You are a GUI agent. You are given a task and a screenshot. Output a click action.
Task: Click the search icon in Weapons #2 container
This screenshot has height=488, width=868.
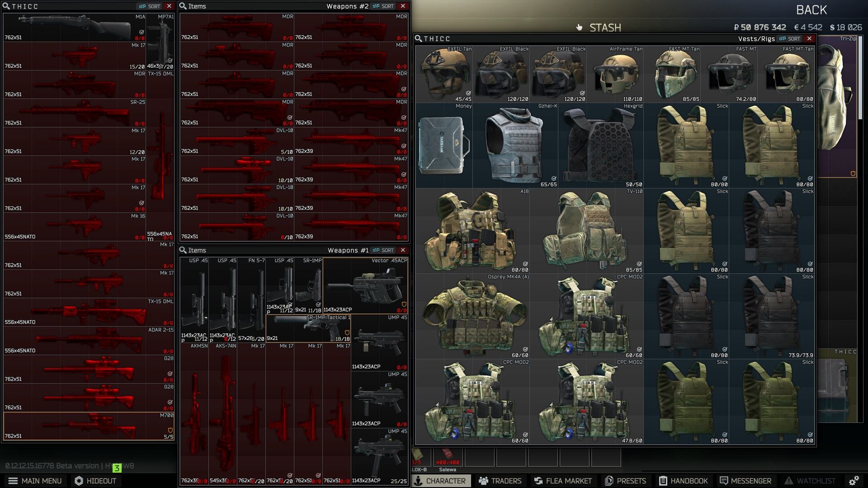tap(183, 6)
